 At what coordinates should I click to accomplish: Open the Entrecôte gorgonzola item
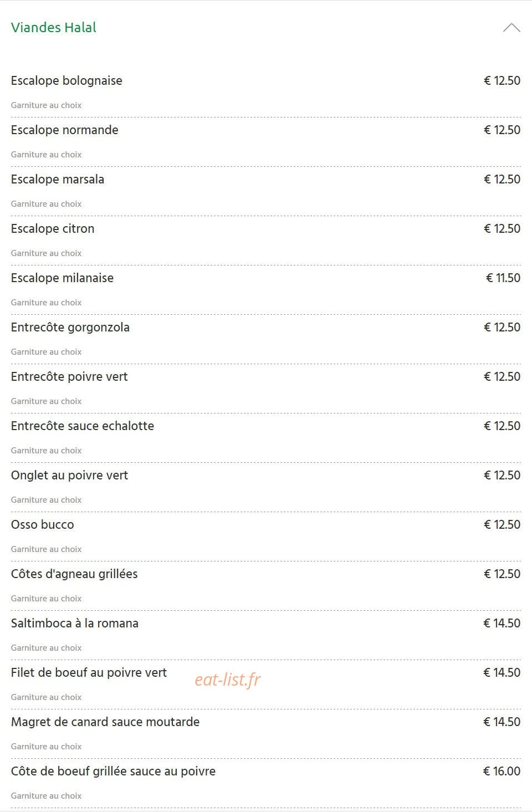(x=70, y=328)
